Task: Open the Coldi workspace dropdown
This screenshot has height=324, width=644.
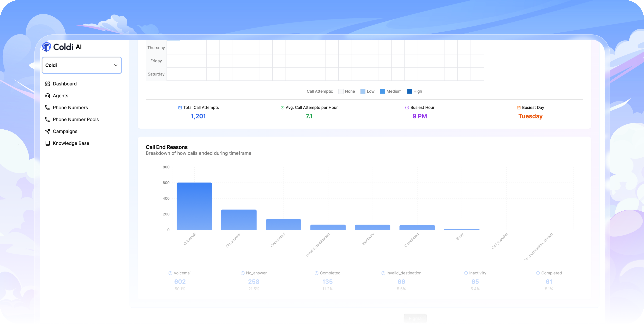Action: 82,65
